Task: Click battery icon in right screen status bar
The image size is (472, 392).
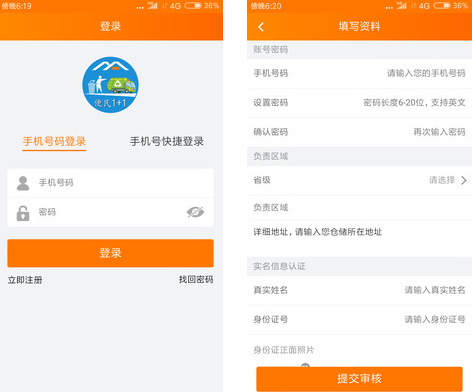Action: pyautogui.click(x=442, y=6)
